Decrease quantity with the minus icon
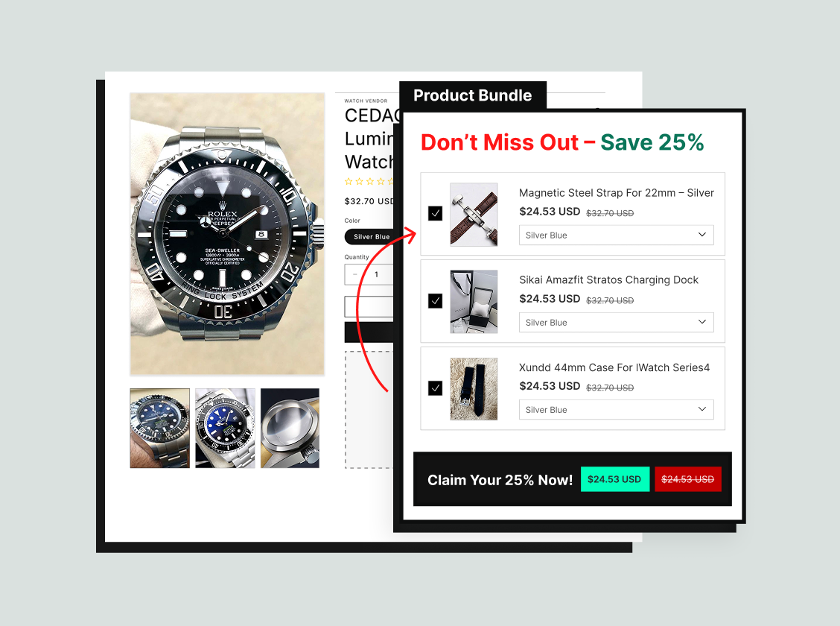This screenshot has height=626, width=840. 354,274
